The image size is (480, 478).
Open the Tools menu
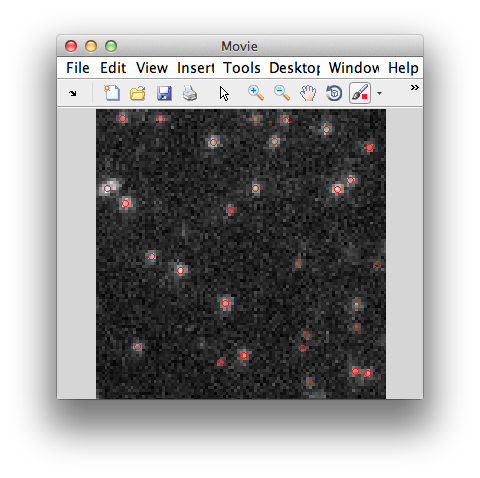(x=242, y=68)
